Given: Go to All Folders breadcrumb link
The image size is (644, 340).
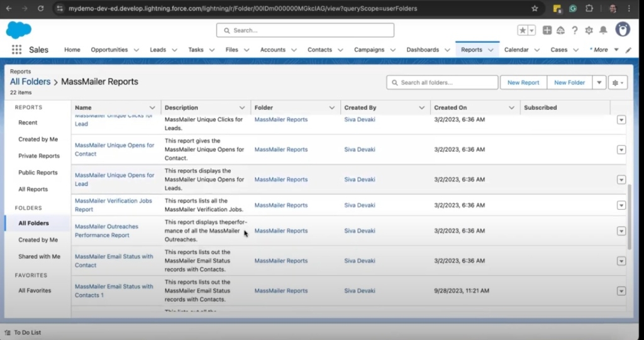Looking at the screenshot, I should (x=30, y=82).
